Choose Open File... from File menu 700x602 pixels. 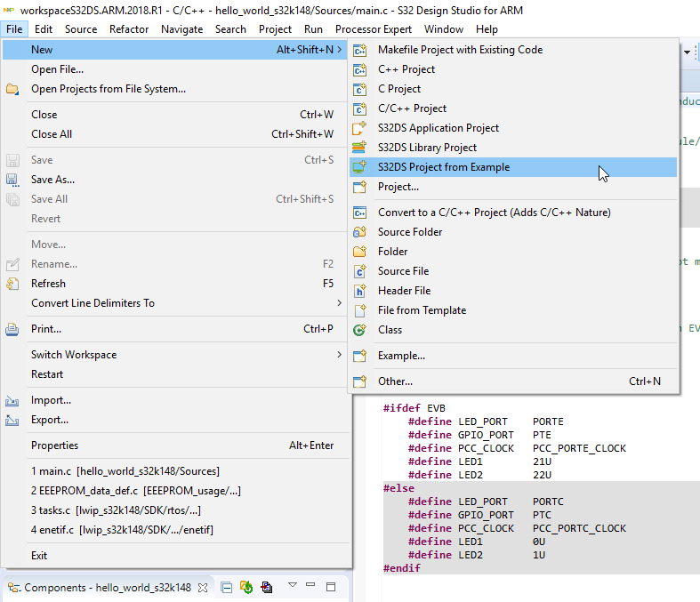[174, 69]
